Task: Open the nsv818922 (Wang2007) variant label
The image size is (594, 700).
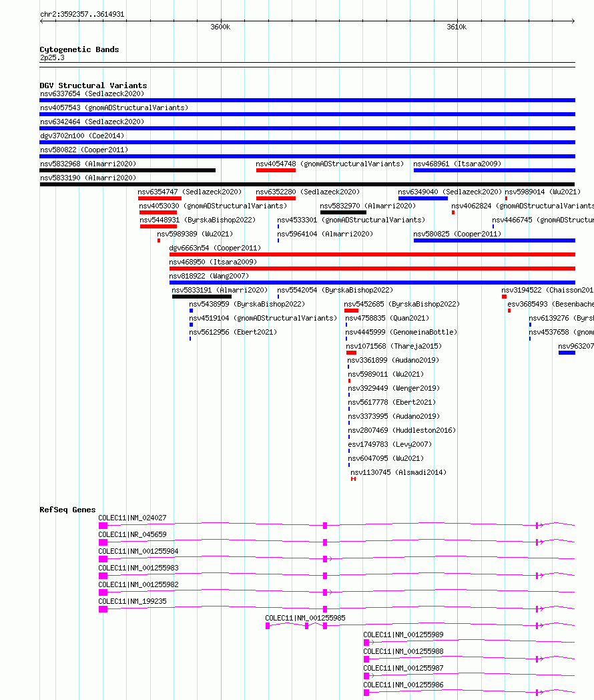Action: [x=209, y=276]
